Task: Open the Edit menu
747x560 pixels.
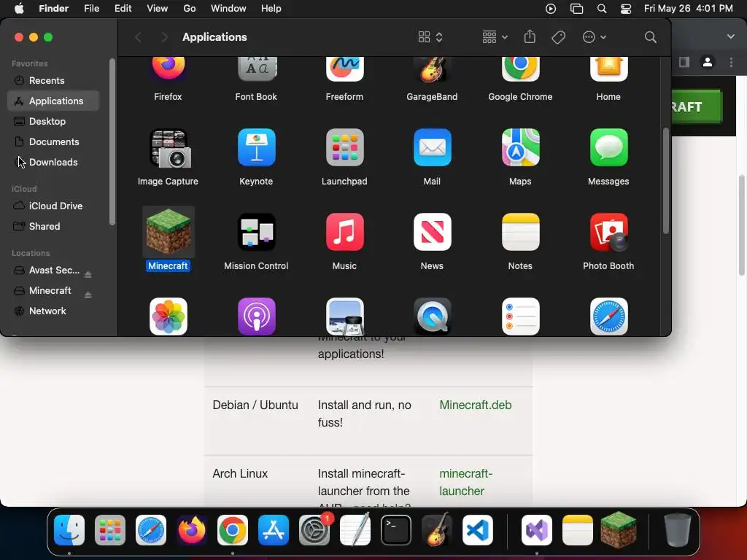Action: (123, 9)
